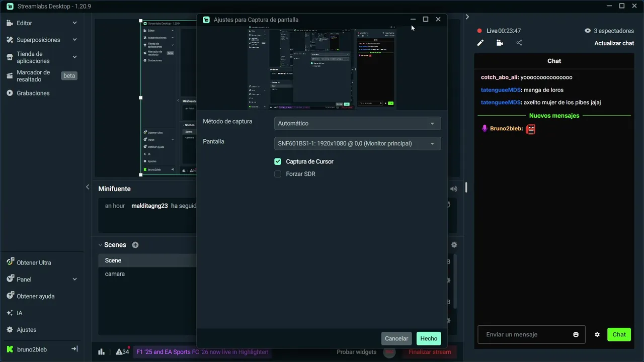Open Obtener ayuda

tap(36, 296)
